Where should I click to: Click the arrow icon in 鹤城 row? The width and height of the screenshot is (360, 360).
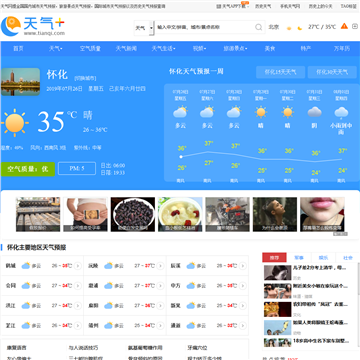[x=78, y=266]
